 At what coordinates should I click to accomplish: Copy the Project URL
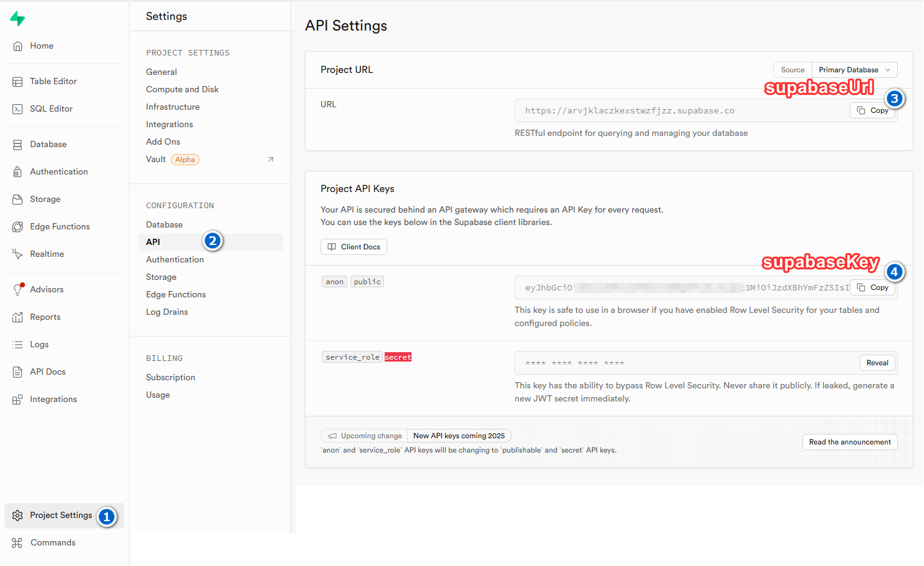pos(872,110)
